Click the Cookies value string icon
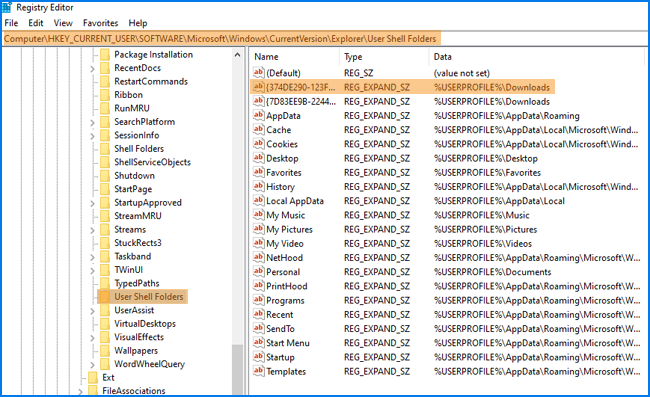 (x=258, y=144)
